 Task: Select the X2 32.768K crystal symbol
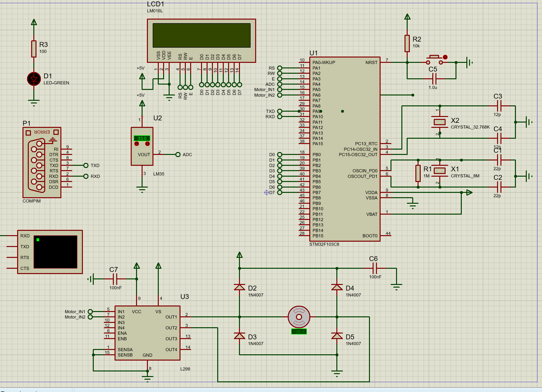(440, 122)
